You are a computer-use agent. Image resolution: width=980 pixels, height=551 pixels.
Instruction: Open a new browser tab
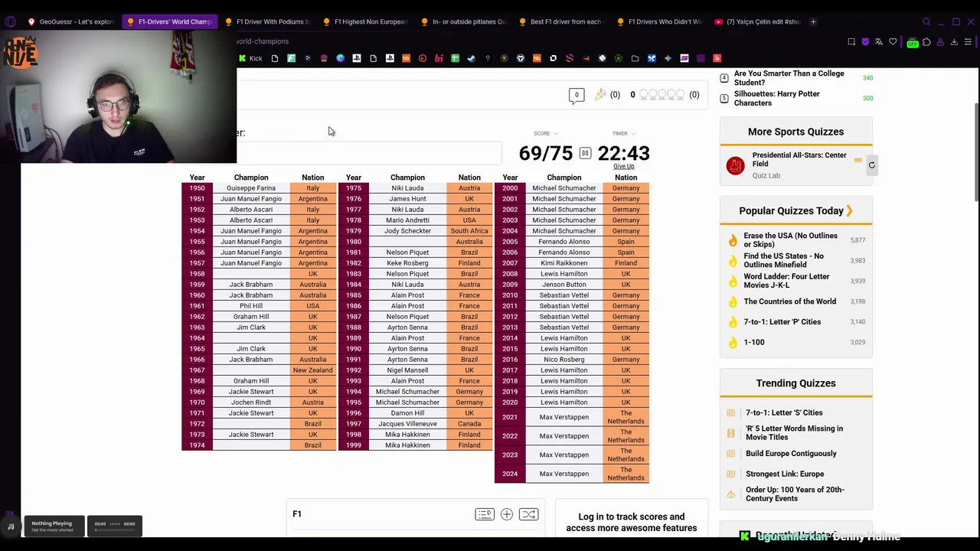(x=813, y=21)
